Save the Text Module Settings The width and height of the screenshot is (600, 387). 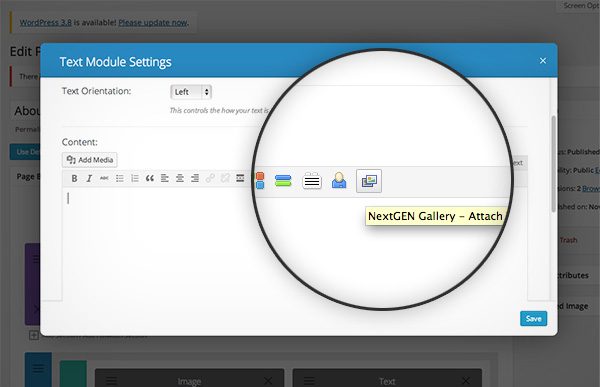tap(533, 318)
